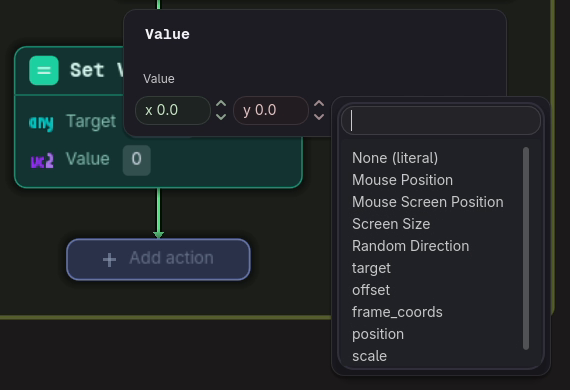This screenshot has width=570, height=390.
Task: Pick the target variable option
Action: [371, 268]
